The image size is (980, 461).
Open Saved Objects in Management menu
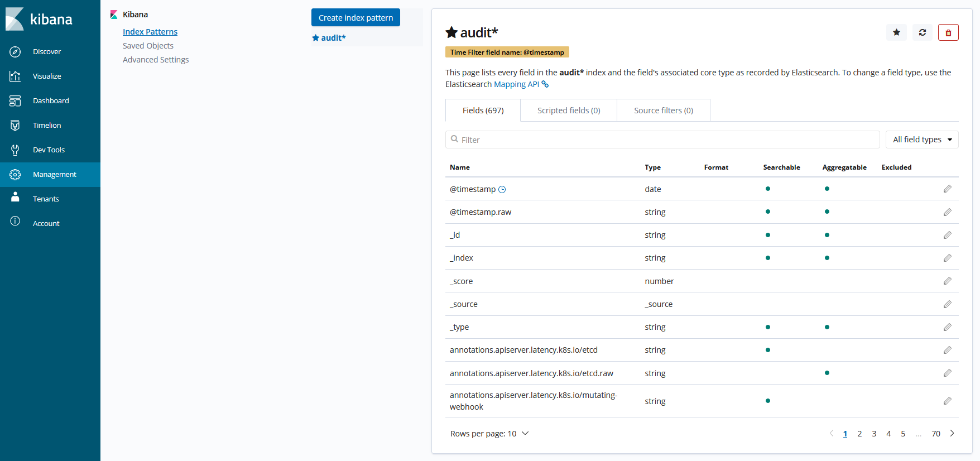click(148, 46)
